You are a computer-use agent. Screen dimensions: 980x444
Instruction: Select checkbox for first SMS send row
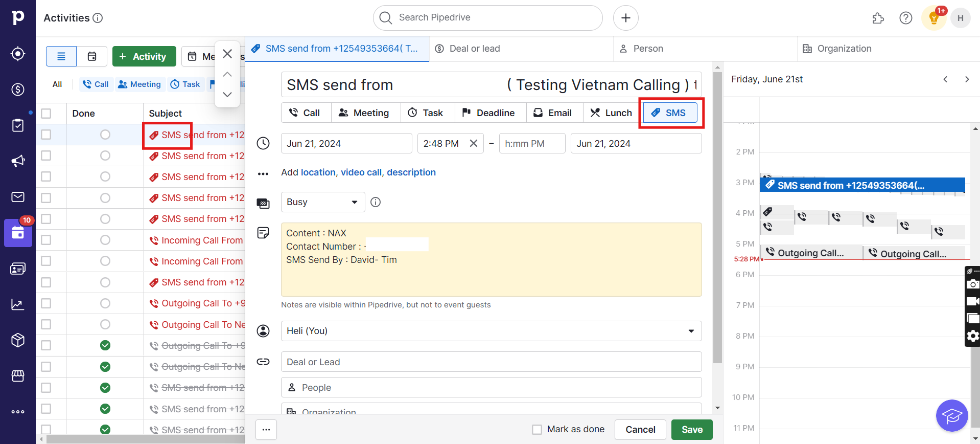point(46,135)
